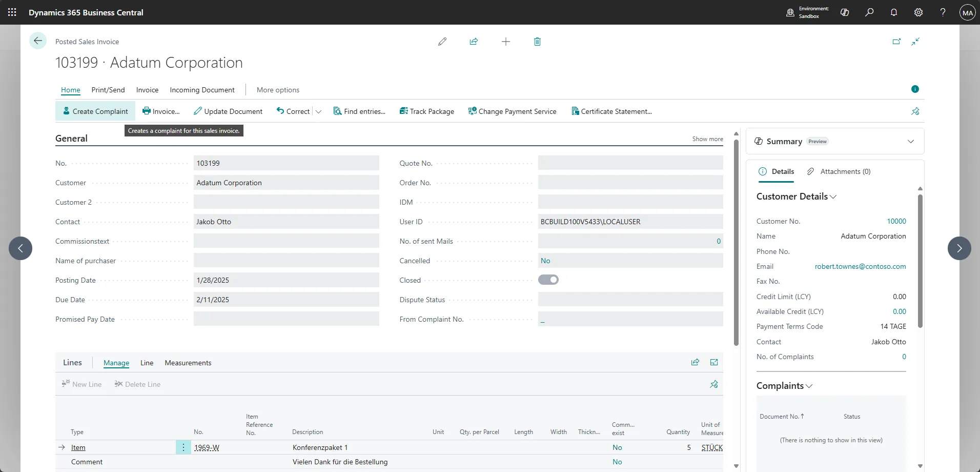Click the share icon in the header
Image resolution: width=980 pixels, height=472 pixels.
pos(474,42)
